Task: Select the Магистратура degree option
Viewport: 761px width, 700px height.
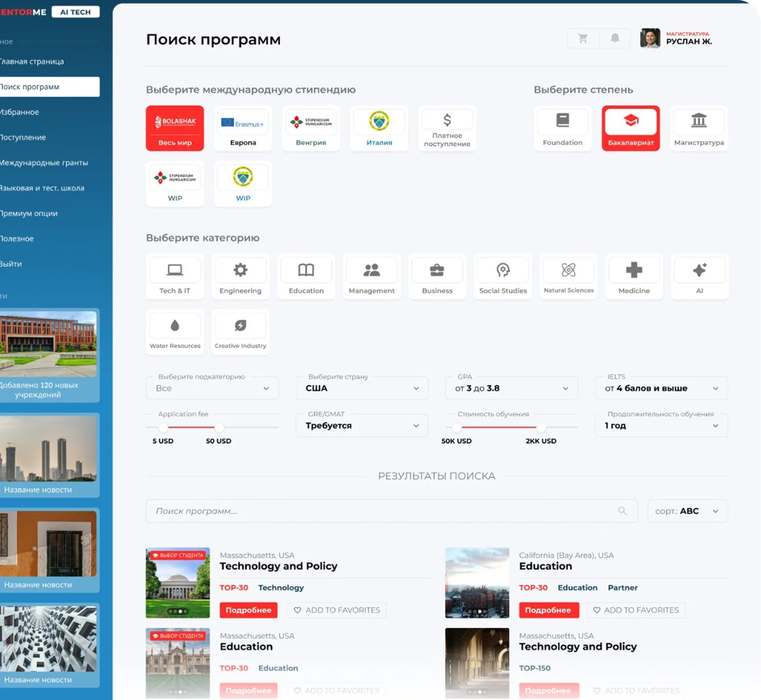Action: (x=699, y=128)
